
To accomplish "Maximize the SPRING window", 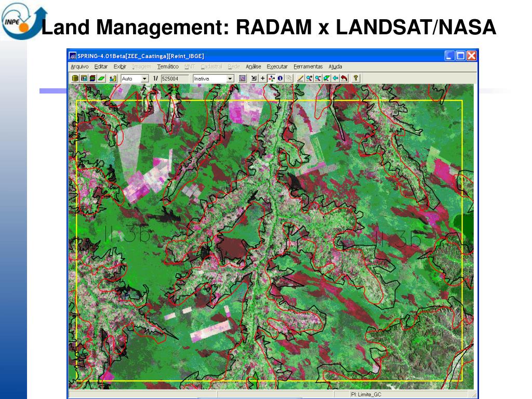I will (460, 56).
